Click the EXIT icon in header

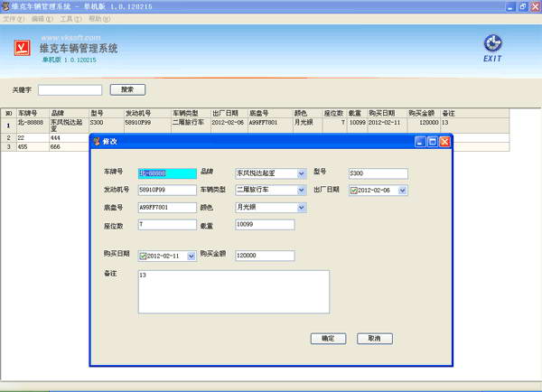[492, 49]
